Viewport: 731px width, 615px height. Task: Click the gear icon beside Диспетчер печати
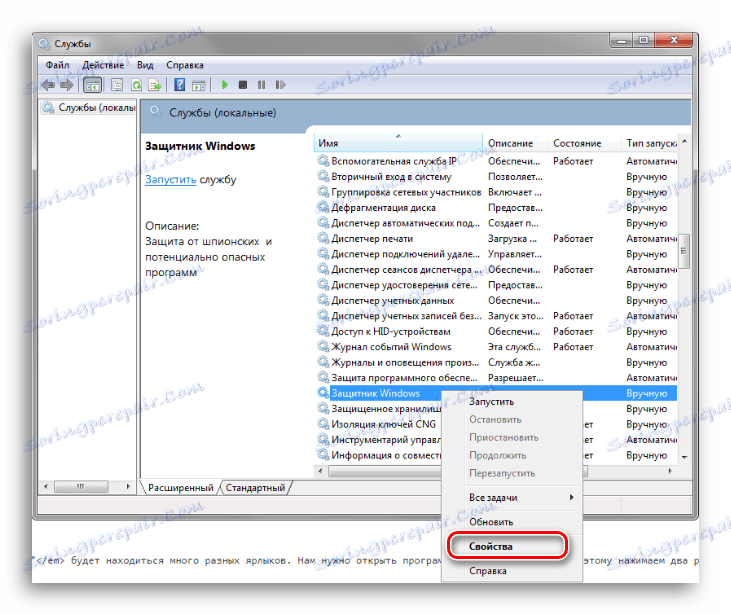coord(323,238)
